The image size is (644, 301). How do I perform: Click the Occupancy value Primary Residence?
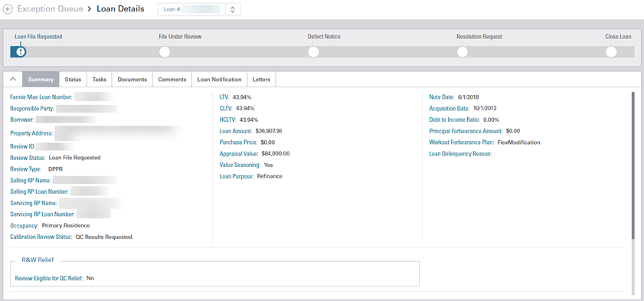point(66,225)
